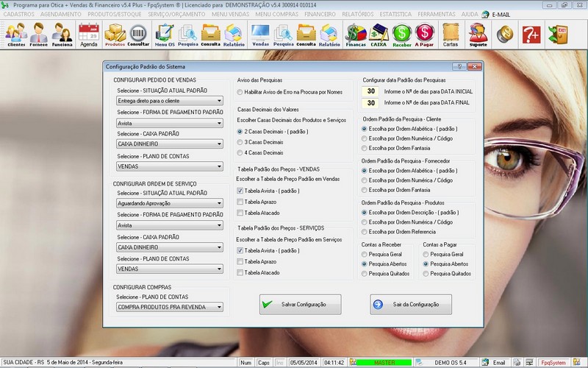Viewport: 588px width, 368px height.
Task: Open the A Pagar red dollar icon
Action: [424, 34]
